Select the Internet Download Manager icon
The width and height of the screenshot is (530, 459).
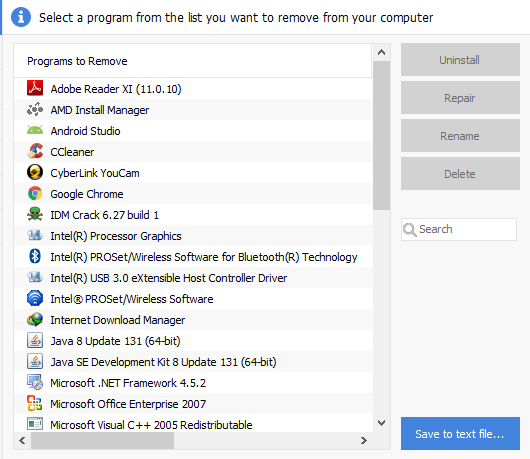(x=35, y=319)
